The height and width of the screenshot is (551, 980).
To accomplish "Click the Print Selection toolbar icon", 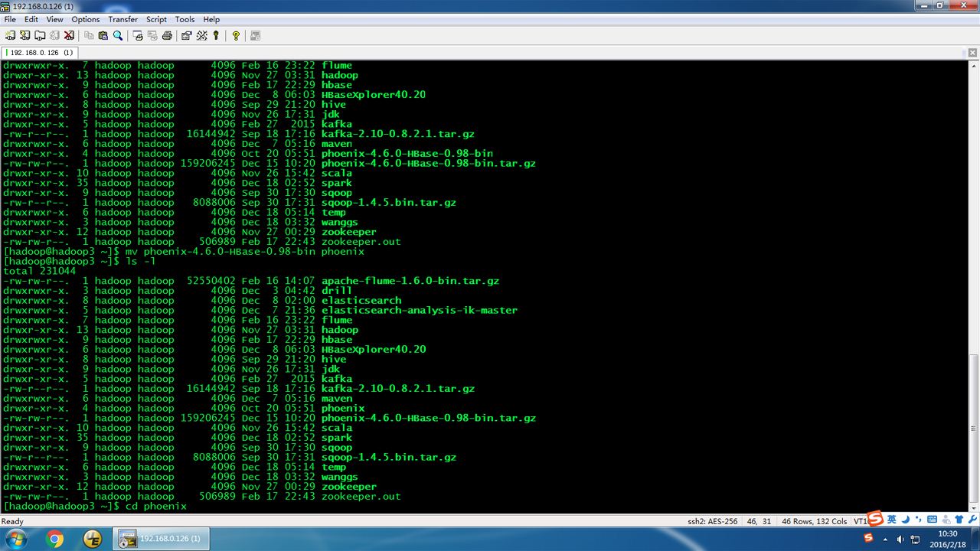I will pyautogui.click(x=152, y=35).
